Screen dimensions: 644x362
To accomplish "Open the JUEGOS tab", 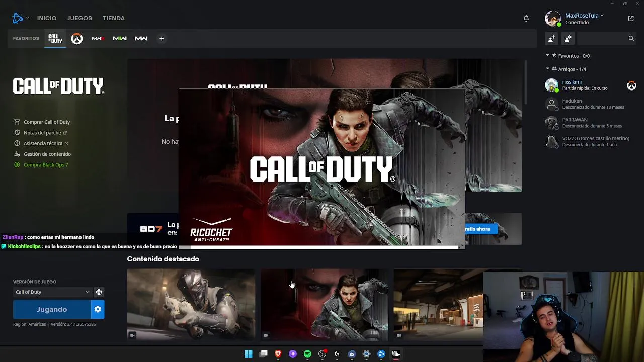I will 79,18.
